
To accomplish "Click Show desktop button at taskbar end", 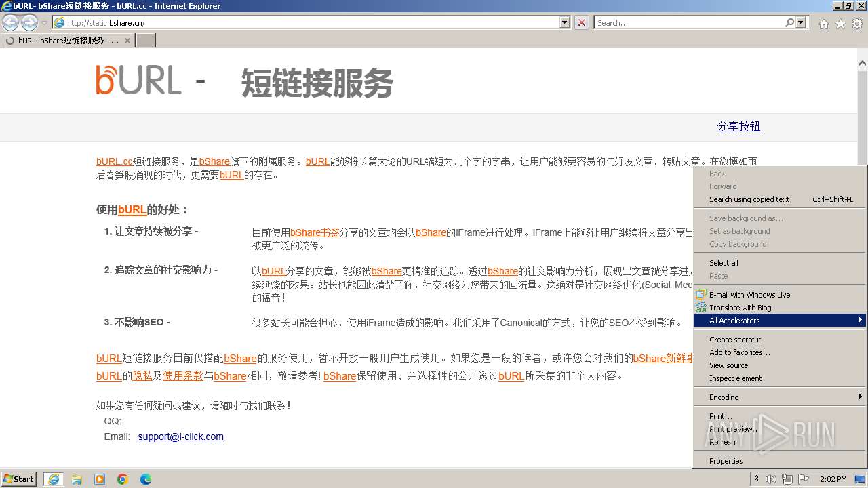I will tap(861, 479).
